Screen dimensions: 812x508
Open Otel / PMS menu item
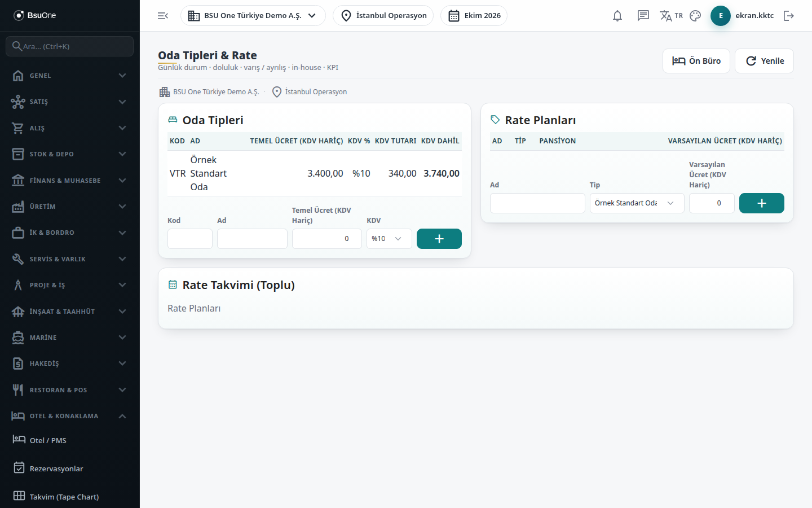pos(70,440)
